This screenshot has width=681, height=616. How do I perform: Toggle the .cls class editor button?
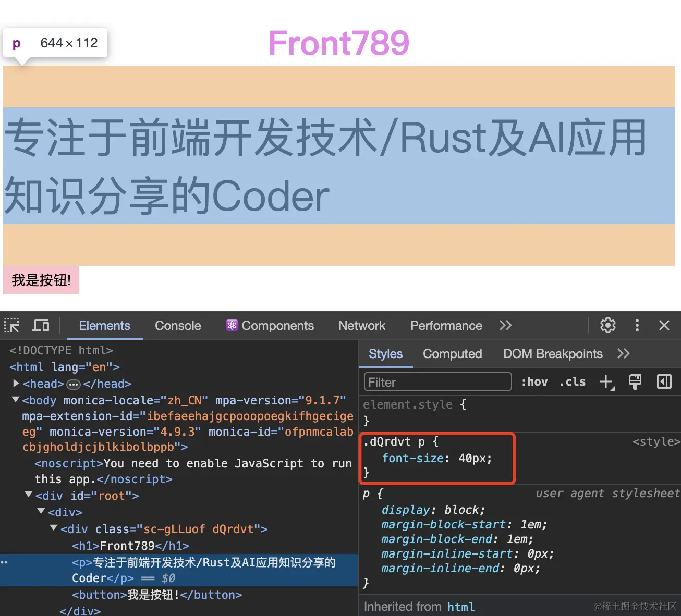click(x=573, y=382)
